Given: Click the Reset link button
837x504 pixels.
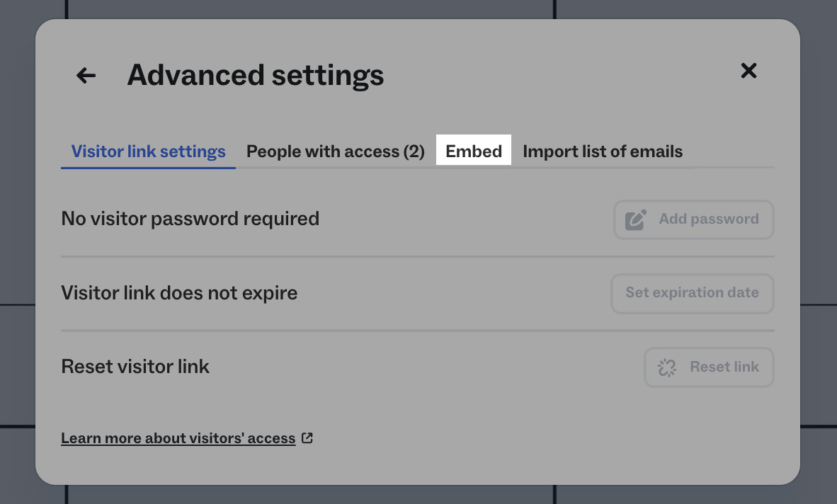Looking at the screenshot, I should [709, 367].
